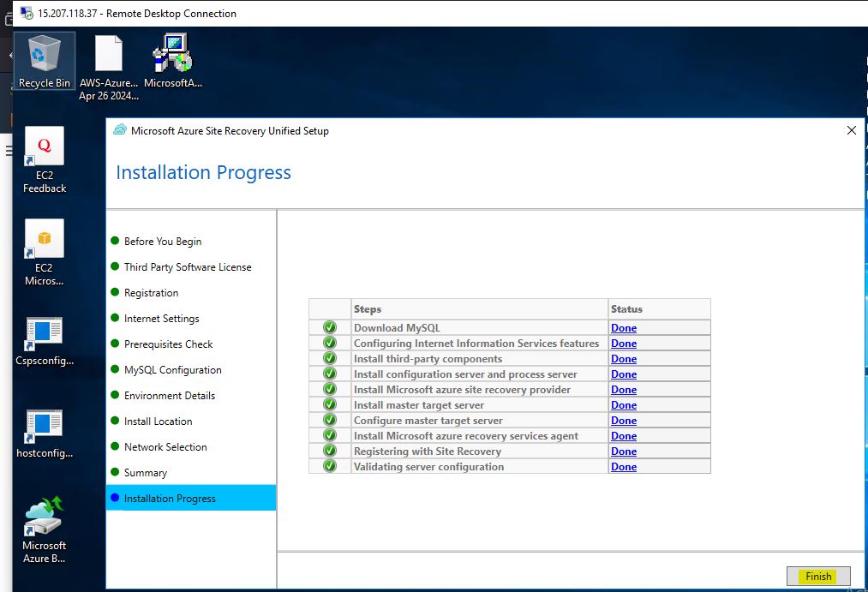Click Done status for Registering with Site Recovery
868x592 pixels.
(x=624, y=451)
